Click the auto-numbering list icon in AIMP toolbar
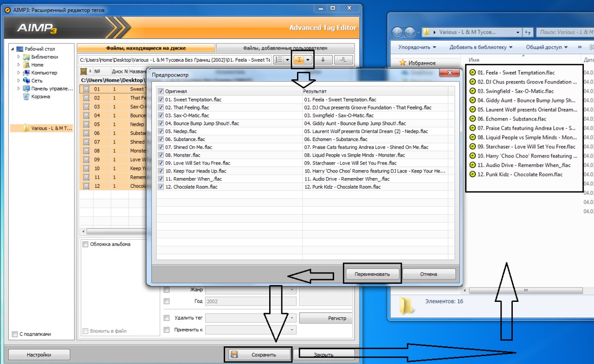Image resolution: width=594 pixels, height=364 pixels. coord(279,60)
